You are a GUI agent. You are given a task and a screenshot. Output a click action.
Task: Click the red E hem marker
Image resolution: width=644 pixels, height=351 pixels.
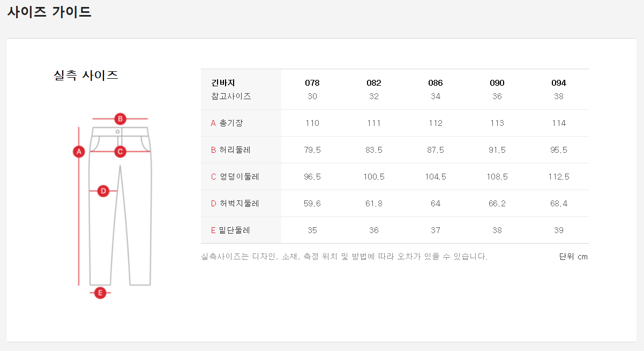(100, 293)
